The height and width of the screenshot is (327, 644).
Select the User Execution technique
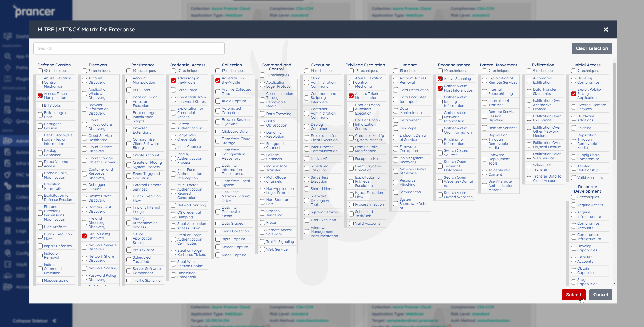[x=307, y=220]
